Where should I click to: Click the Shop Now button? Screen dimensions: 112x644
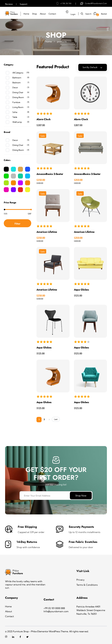(x=81, y=496)
